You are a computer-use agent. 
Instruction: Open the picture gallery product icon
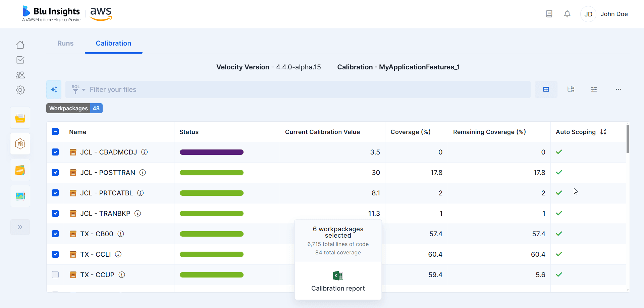(20, 196)
